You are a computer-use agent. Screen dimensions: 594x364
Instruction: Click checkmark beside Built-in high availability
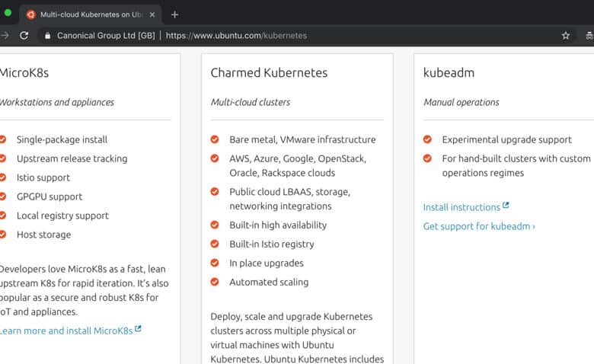tap(215, 225)
